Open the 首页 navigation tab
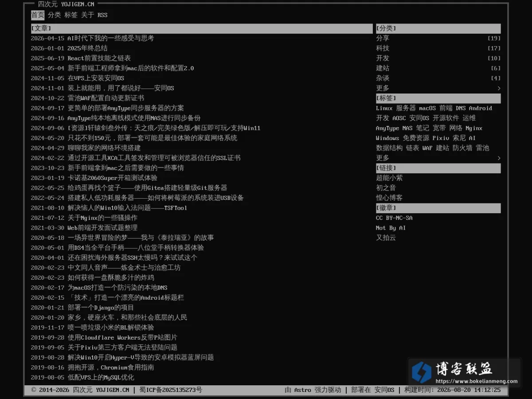 coord(38,15)
